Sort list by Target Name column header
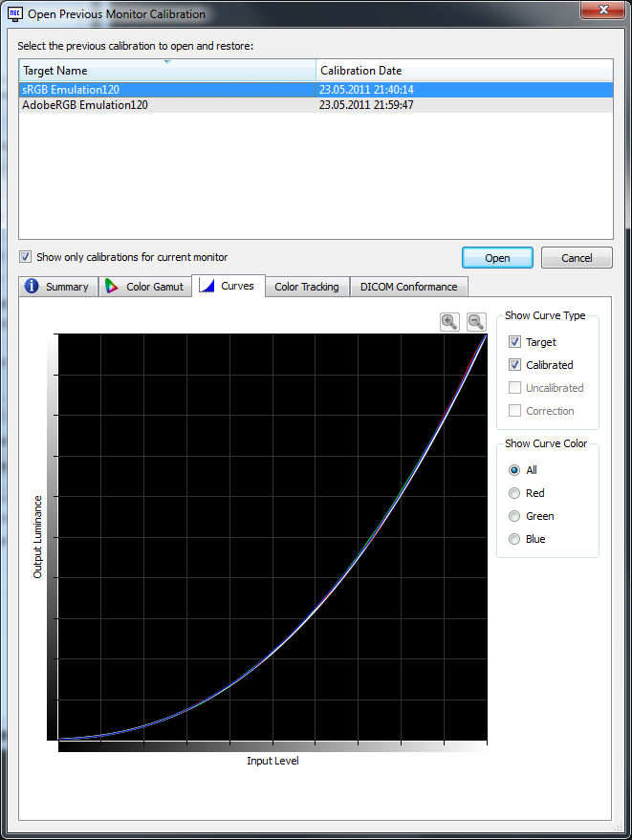Image resolution: width=632 pixels, height=840 pixels. [166, 71]
